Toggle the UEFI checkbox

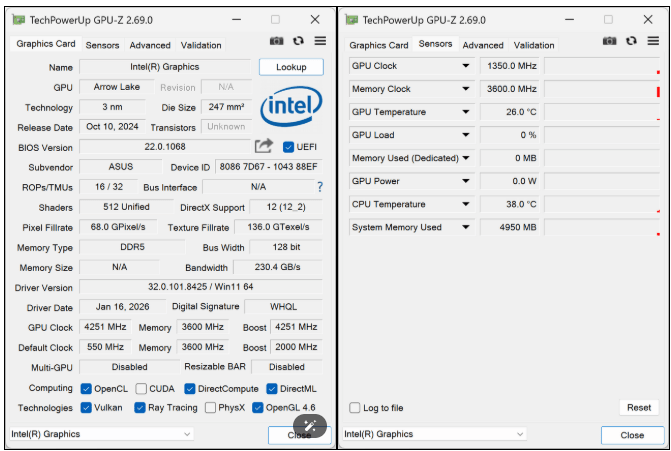tap(288, 147)
